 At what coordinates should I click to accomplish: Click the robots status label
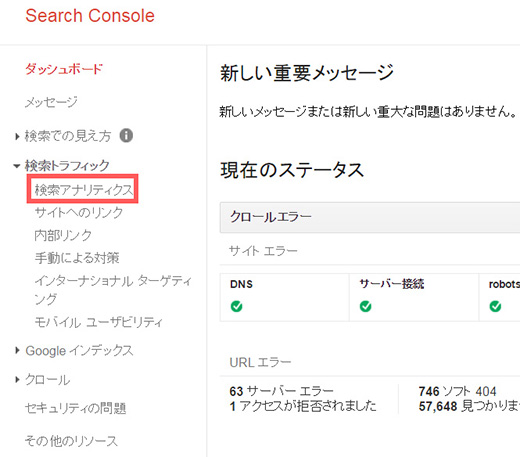[x=504, y=284]
